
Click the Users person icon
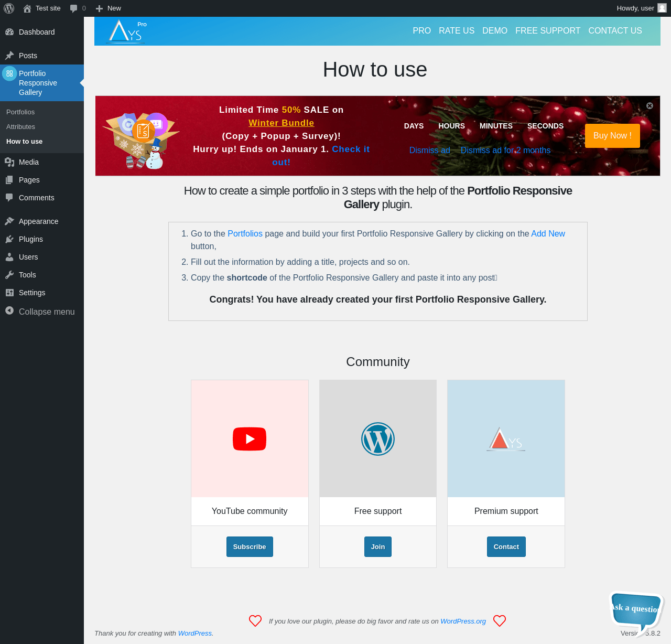(x=9, y=257)
